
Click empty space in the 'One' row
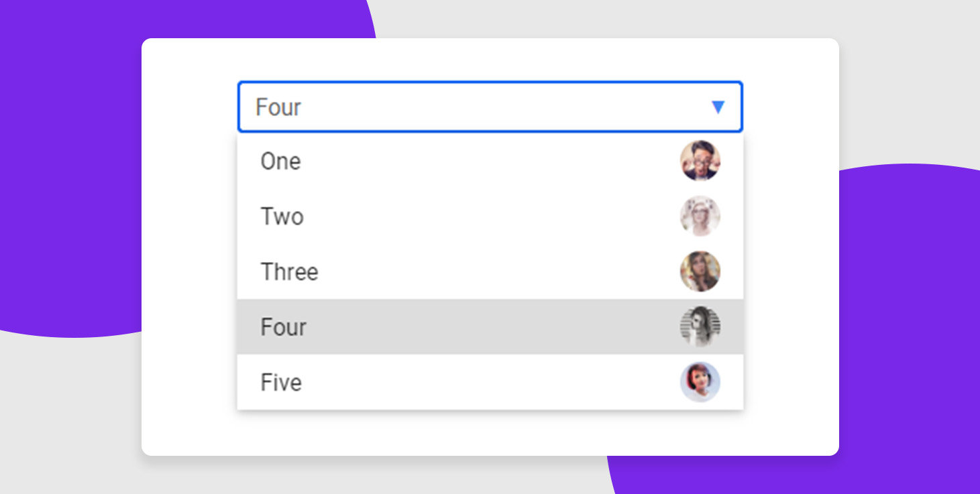click(490, 162)
